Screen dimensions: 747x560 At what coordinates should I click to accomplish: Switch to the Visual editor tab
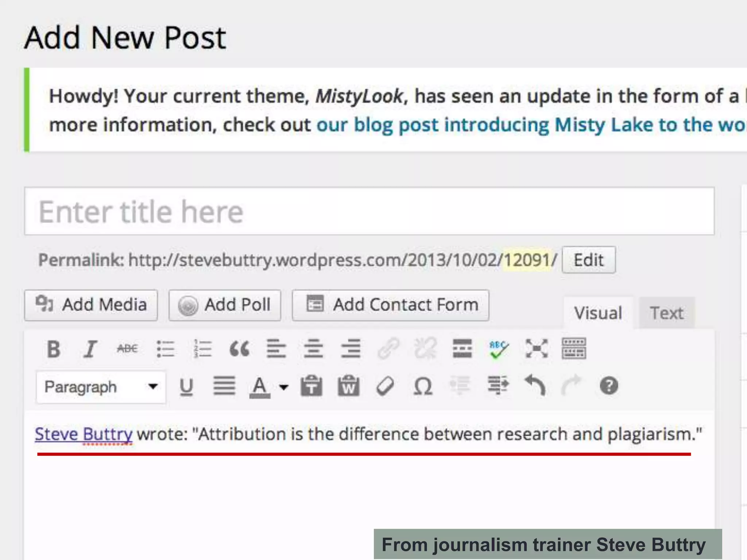pos(598,313)
